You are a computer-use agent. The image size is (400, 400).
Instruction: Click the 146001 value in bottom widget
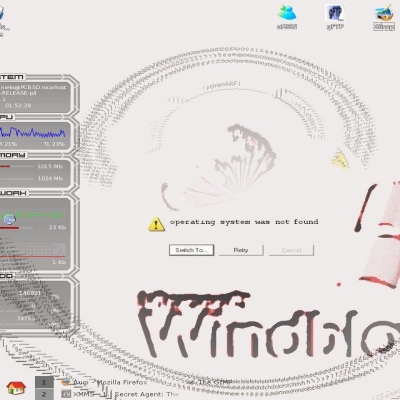pos(30,293)
